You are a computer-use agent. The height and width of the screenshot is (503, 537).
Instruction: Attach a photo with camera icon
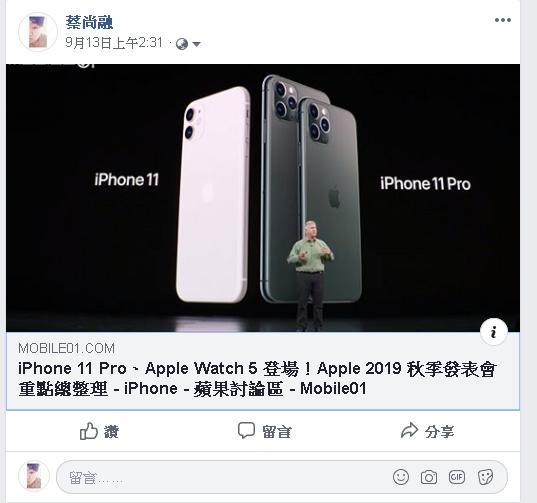tap(429, 477)
